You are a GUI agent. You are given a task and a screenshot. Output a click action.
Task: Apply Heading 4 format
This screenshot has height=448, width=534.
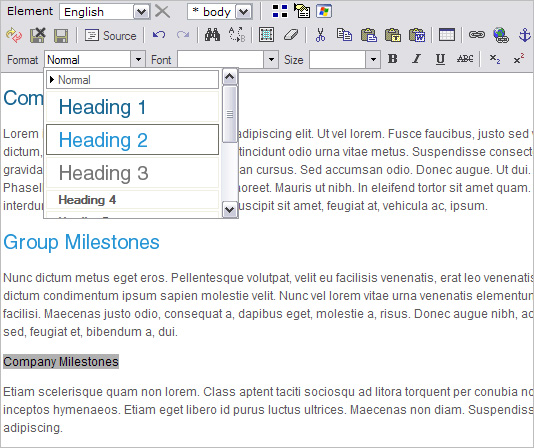pyautogui.click(x=132, y=200)
